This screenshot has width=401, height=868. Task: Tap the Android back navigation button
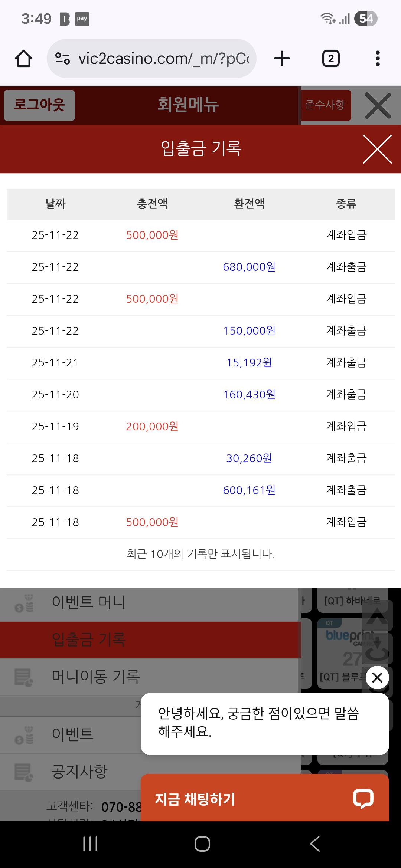(315, 844)
